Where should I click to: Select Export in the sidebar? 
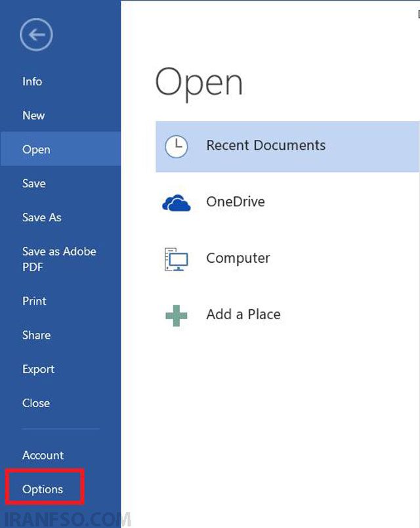pos(38,369)
